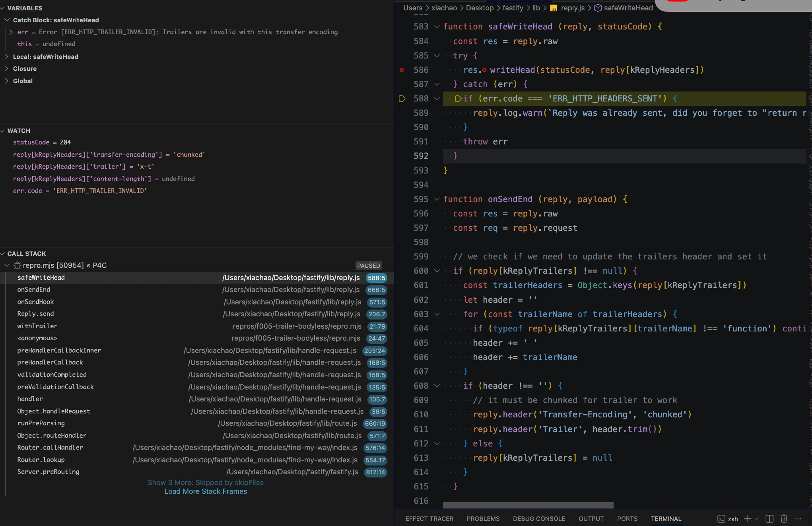Select watch expression for 'transfer-encoding' header
812x526 pixels.
point(197,155)
